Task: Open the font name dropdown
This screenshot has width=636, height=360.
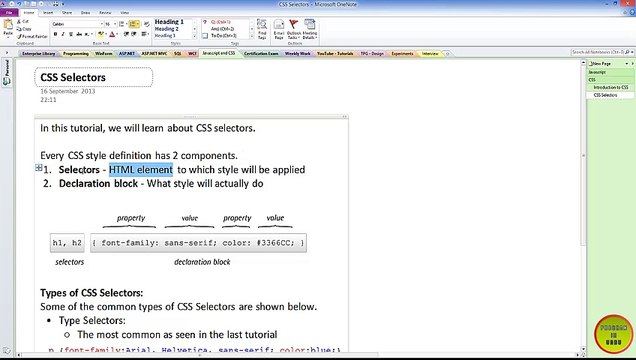Action: (101, 24)
